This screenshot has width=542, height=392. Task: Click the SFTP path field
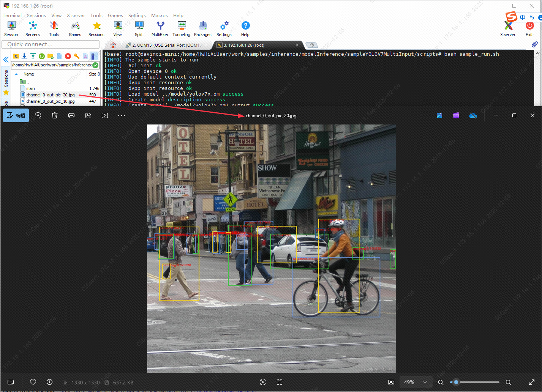tap(52, 65)
